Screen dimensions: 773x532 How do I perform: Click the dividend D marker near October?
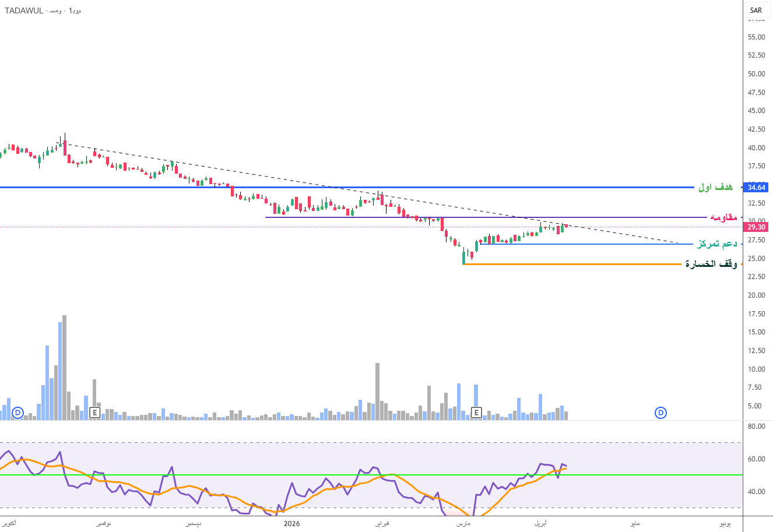click(x=17, y=413)
